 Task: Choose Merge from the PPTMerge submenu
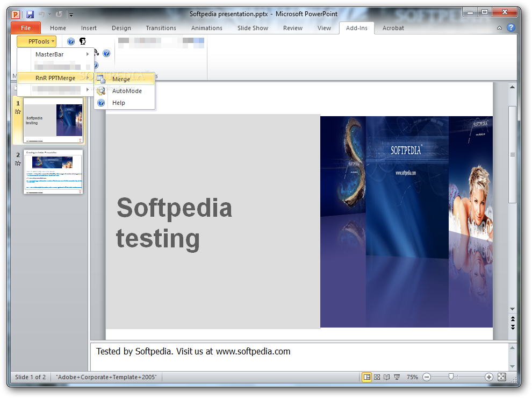(125, 79)
